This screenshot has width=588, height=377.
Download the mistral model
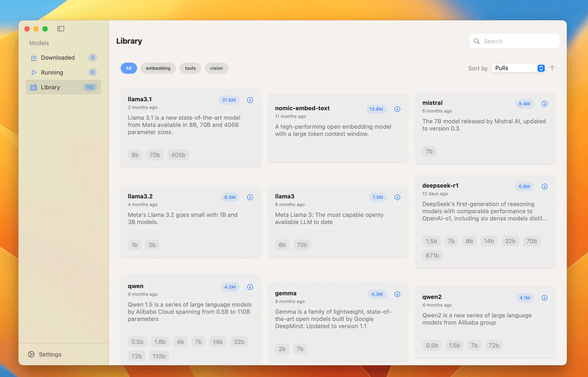[545, 104]
